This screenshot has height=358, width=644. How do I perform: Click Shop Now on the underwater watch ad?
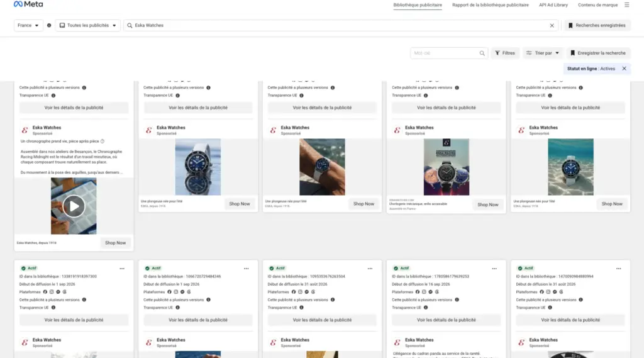612,204
